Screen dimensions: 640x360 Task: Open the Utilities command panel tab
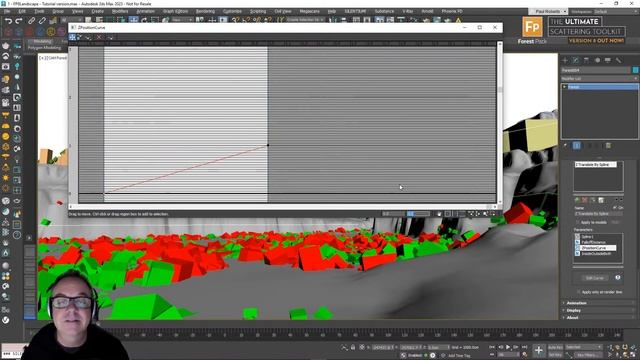point(618,60)
